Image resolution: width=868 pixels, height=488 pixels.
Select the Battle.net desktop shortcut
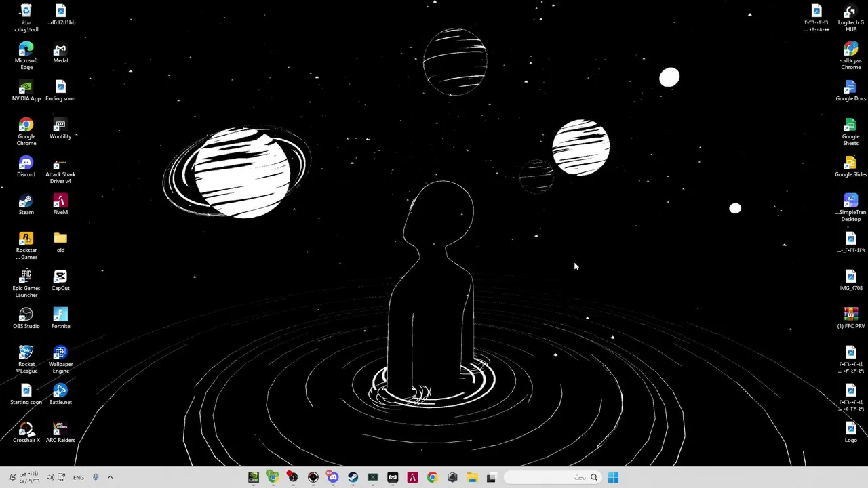tap(60, 394)
